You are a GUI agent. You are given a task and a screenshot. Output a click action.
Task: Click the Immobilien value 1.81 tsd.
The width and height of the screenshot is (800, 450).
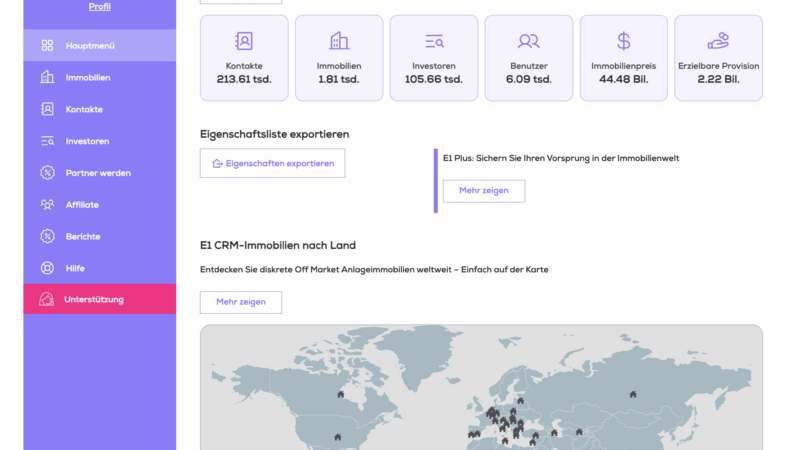tap(339, 80)
